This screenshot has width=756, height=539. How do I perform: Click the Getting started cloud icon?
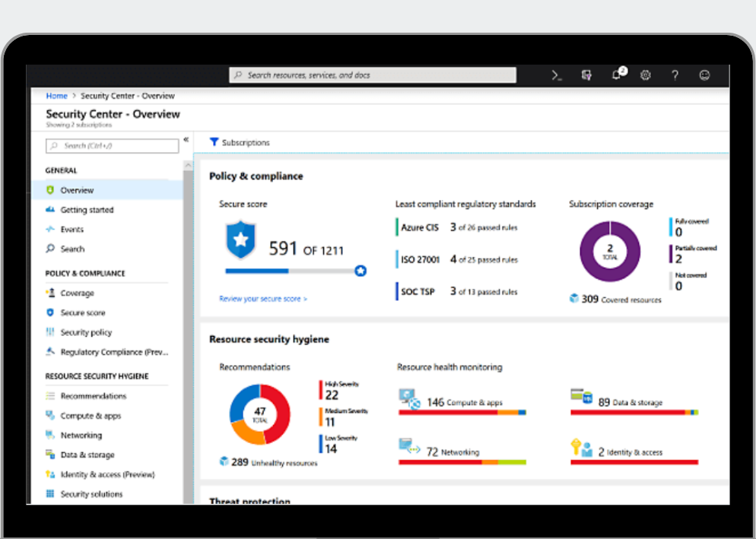coord(50,209)
